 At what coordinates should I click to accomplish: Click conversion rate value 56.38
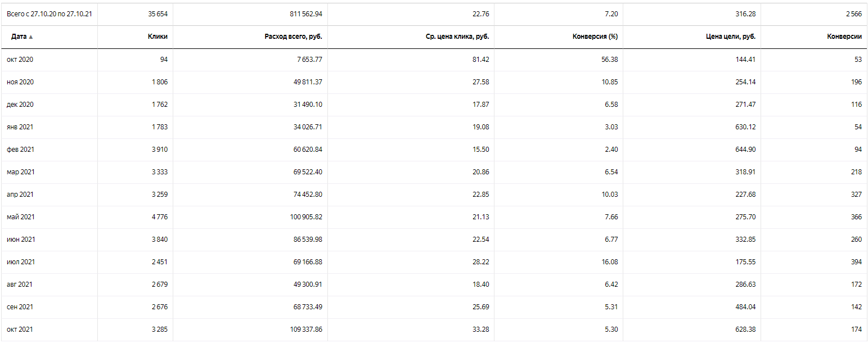click(x=609, y=60)
